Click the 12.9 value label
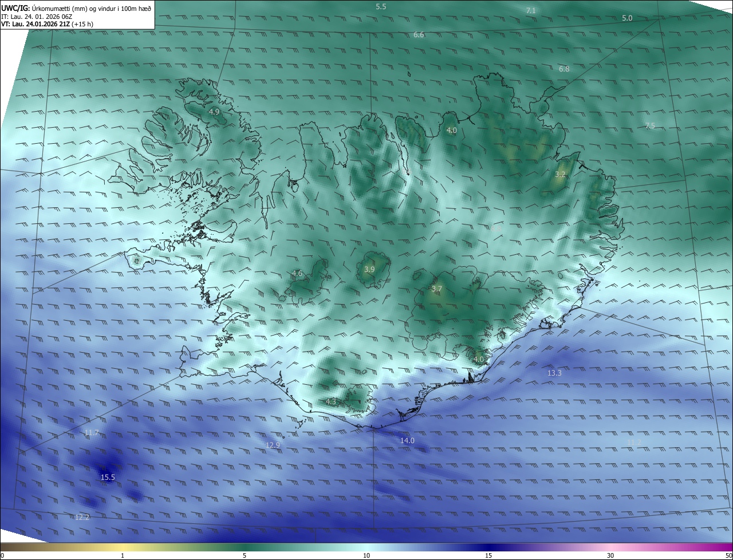Image resolution: width=733 pixels, height=560 pixels. tap(273, 445)
